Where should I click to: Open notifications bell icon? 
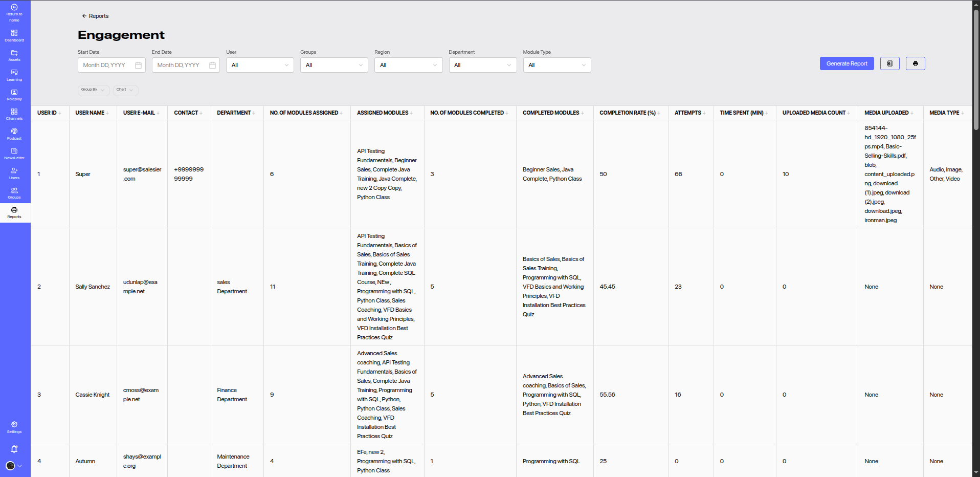pos(14,449)
